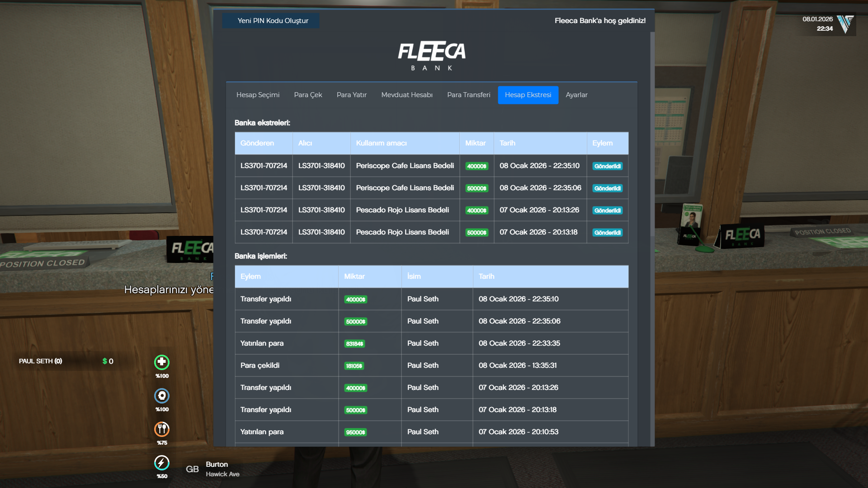Click the health plus status icon
Viewport: 868px width, 488px height.
coord(162,362)
